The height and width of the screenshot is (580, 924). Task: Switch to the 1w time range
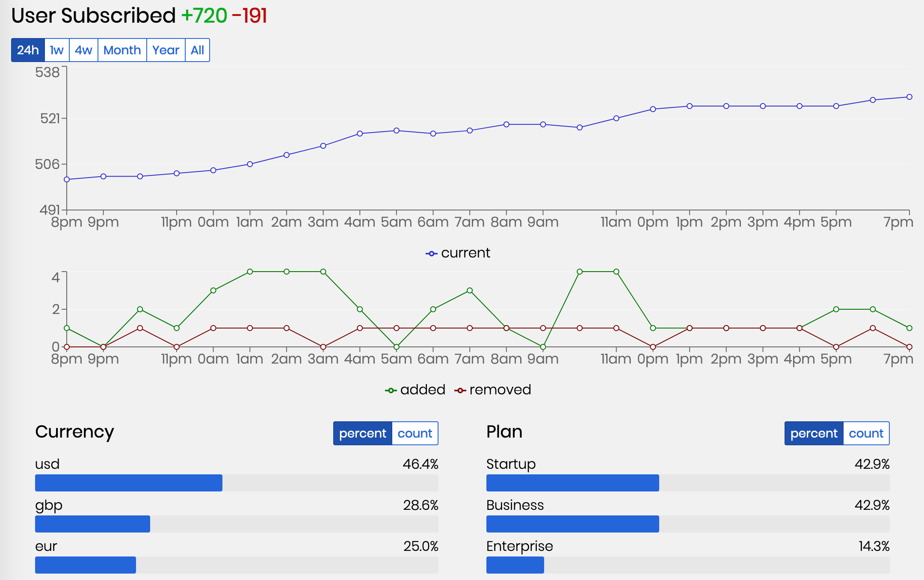56,50
